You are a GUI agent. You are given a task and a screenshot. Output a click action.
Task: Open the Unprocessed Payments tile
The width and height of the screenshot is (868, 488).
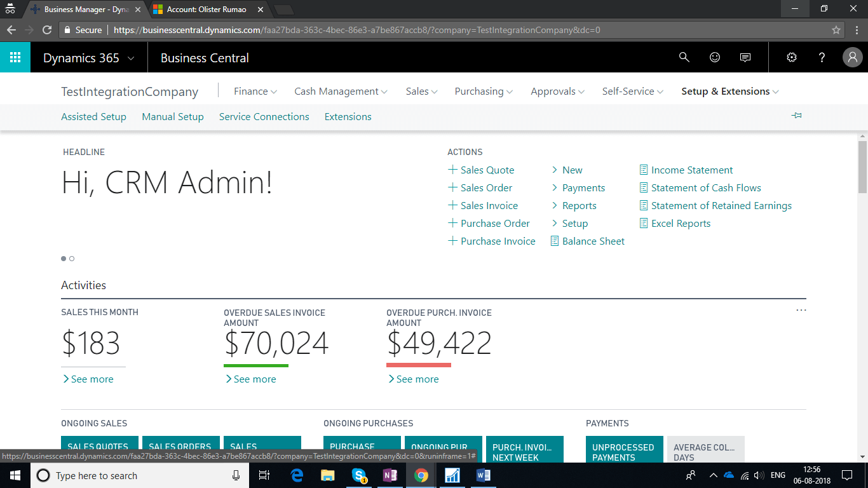point(624,450)
